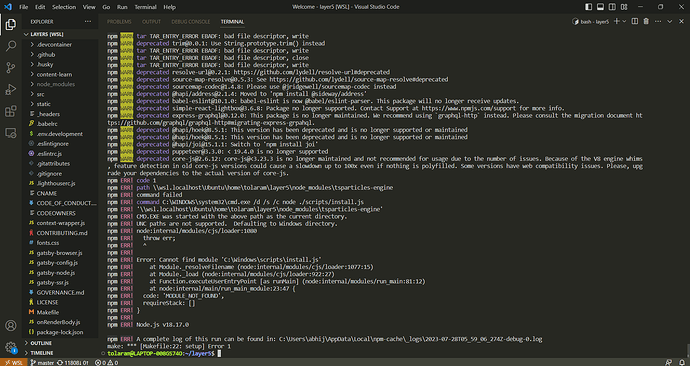Image resolution: width=690 pixels, height=366 pixels.
Task: Open the Remote Explorer view
Action: [x=11, y=132]
